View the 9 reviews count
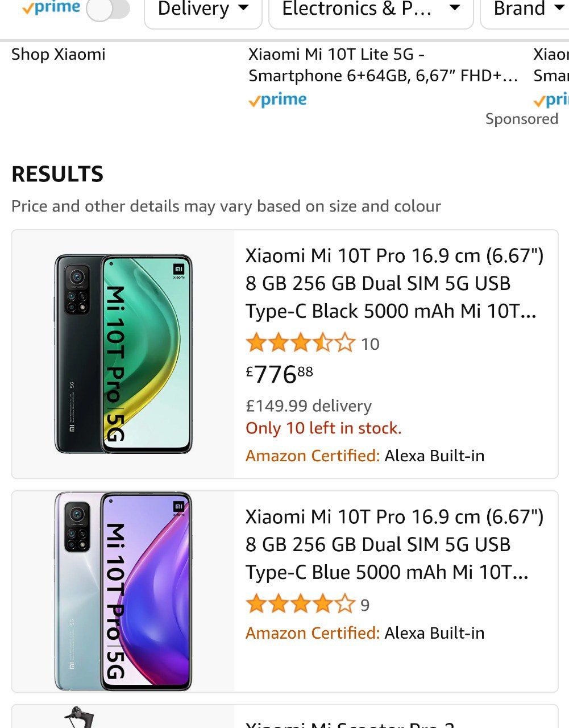569x728 pixels. point(365,605)
